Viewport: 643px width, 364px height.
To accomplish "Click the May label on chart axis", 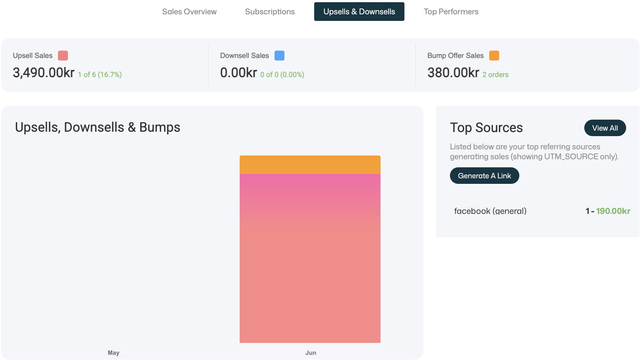I will tap(113, 353).
